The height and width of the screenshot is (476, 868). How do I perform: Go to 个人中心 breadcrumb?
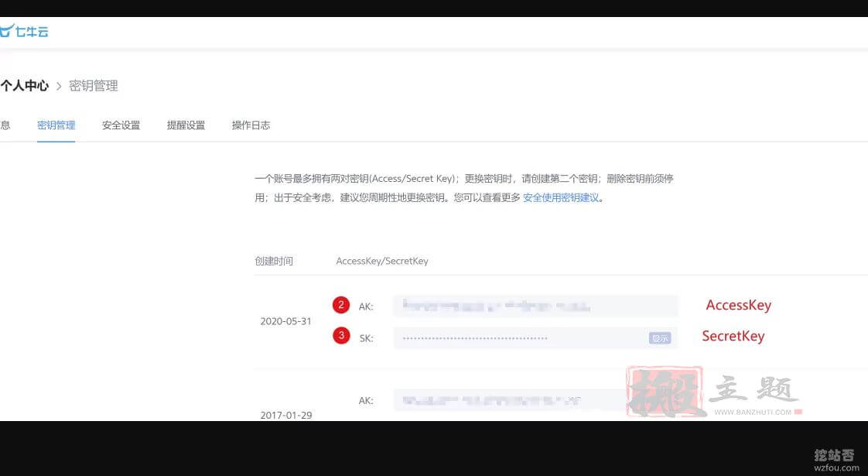coord(24,86)
